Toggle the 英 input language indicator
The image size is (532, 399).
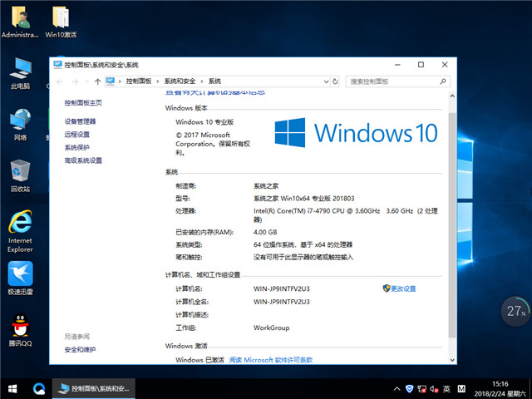point(446,389)
